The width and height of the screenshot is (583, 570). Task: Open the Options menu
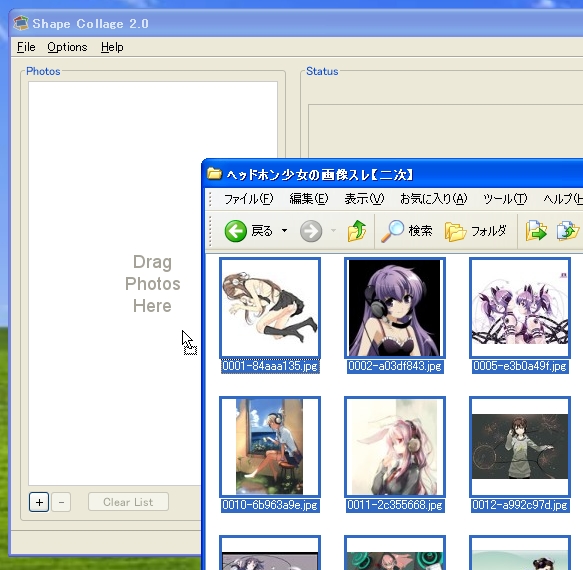(67, 47)
